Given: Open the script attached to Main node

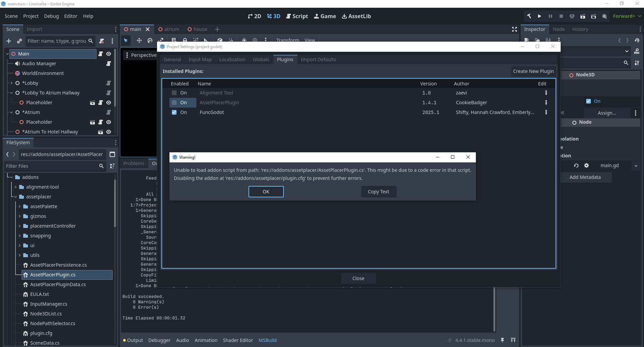Looking at the screenshot, I should click(x=100, y=54).
